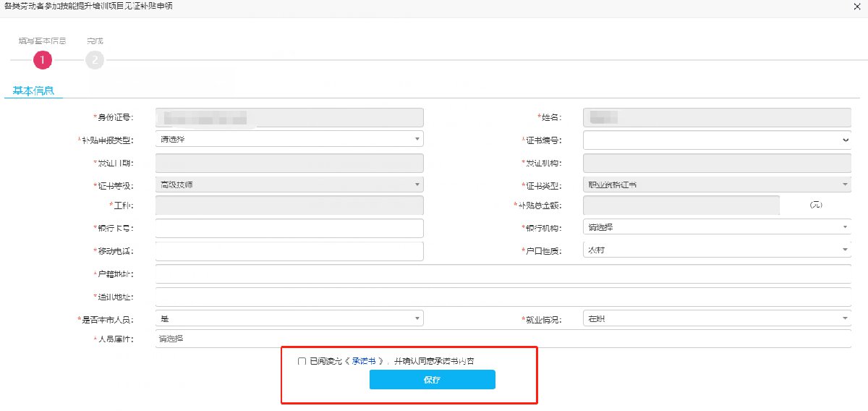868x411 pixels.
Task: Close the subsidy application dialog
Action: (x=858, y=6)
